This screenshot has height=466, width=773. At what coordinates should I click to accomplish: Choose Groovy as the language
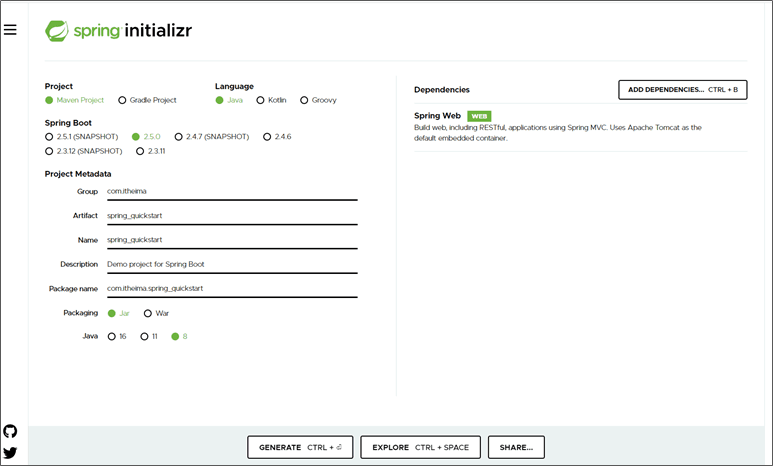pyautogui.click(x=304, y=100)
